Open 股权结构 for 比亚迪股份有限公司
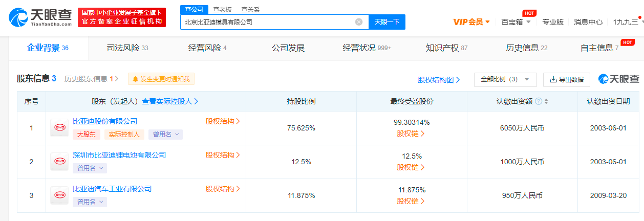 click(223, 121)
